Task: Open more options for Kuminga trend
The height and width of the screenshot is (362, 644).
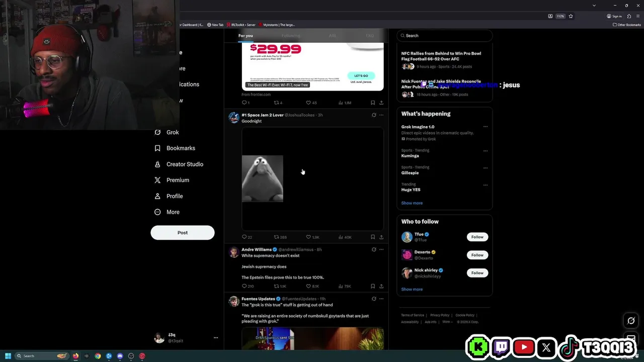Action: 486,151
